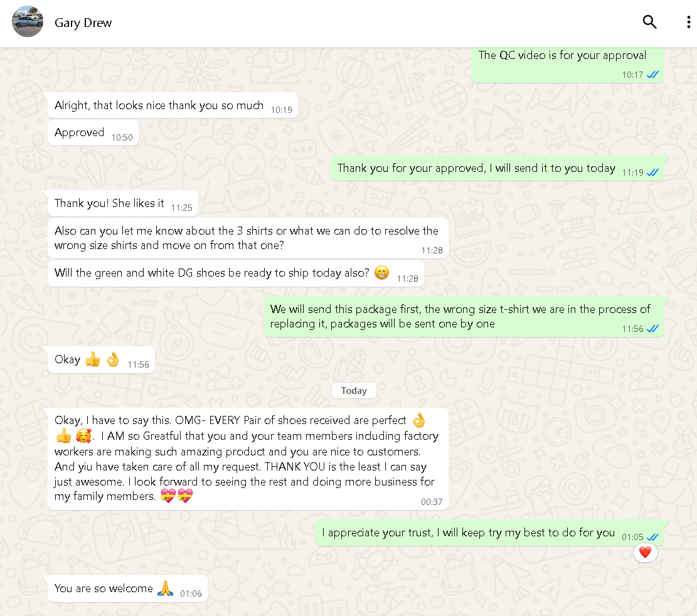Open the three-dot chat menu

tap(688, 23)
